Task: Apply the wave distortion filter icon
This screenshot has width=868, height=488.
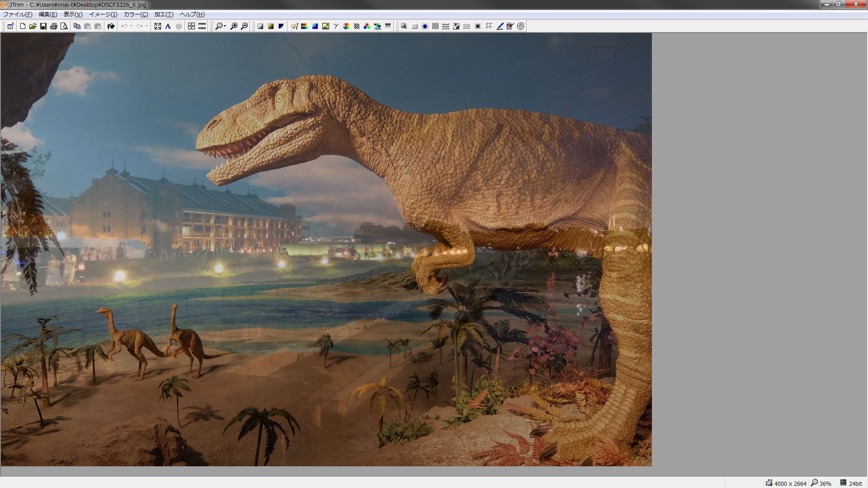Action: (446, 26)
